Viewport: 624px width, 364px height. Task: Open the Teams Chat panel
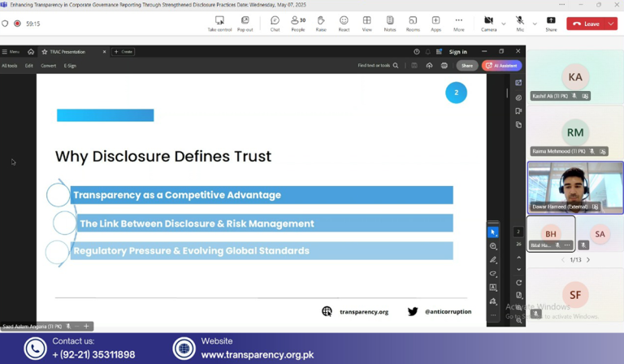[x=275, y=24]
